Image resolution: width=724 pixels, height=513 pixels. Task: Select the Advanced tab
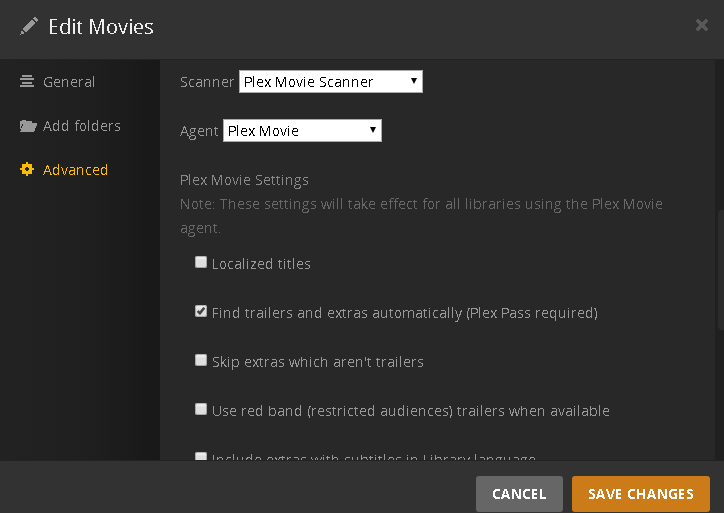click(x=75, y=170)
